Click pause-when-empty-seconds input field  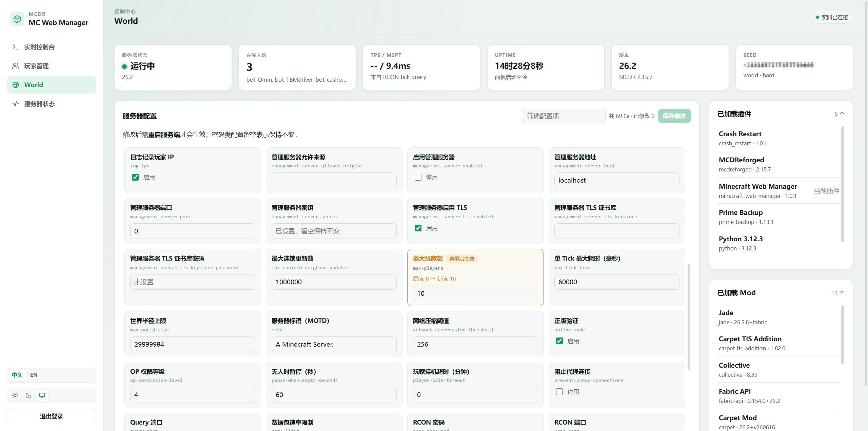334,395
